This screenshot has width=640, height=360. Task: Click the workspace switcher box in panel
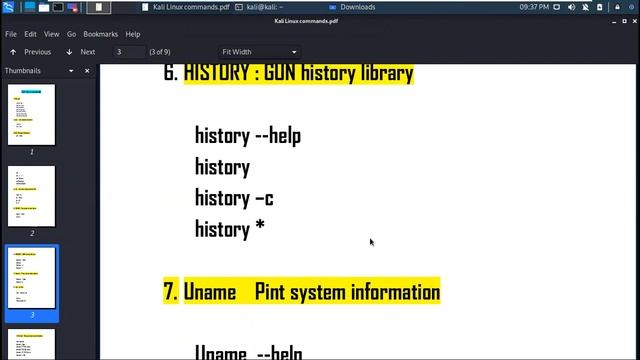(99, 7)
